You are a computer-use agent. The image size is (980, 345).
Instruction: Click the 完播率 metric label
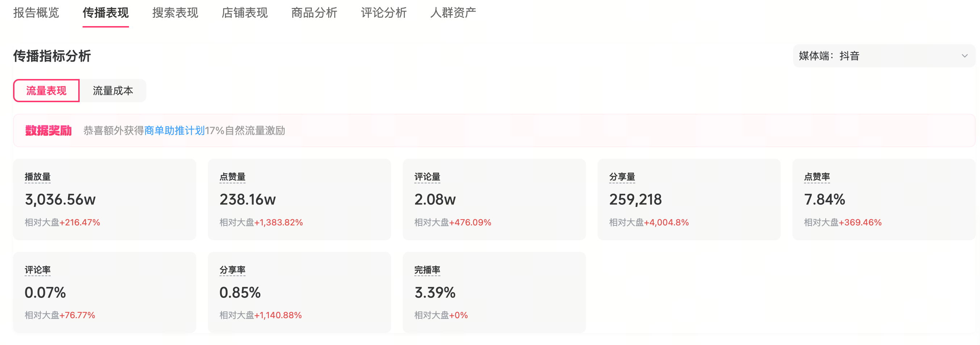pos(427,270)
